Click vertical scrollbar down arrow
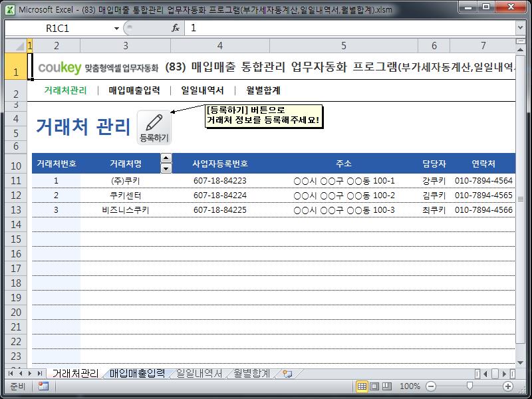The image size is (532, 399). (521, 362)
